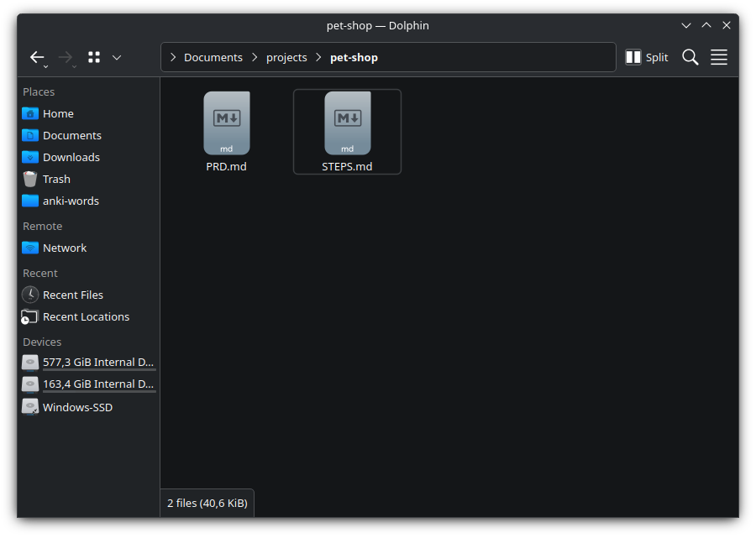Image resolution: width=756 pixels, height=538 pixels.
Task: Click projects in the breadcrumb path
Action: tap(286, 58)
